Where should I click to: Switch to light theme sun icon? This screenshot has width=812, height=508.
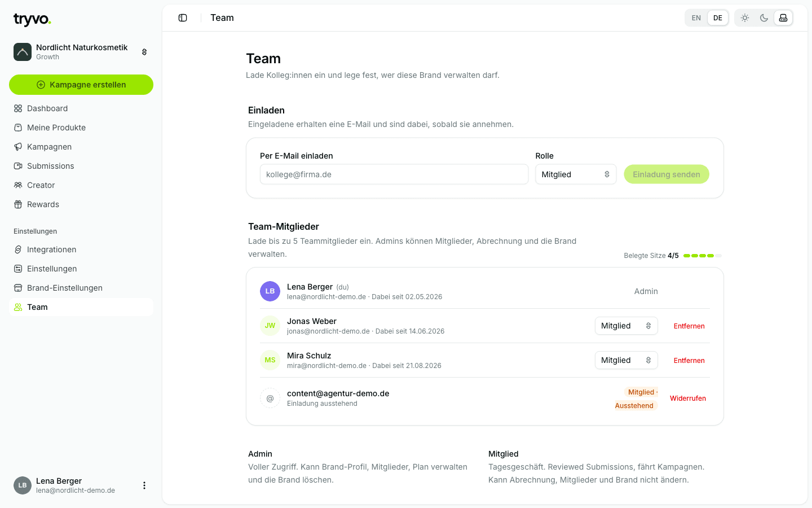coord(745,18)
